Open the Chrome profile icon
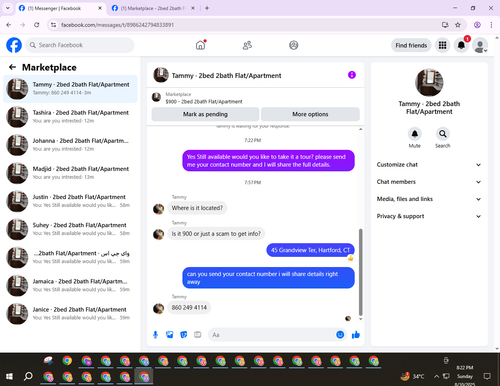This screenshot has height=386, width=500. (477, 25)
